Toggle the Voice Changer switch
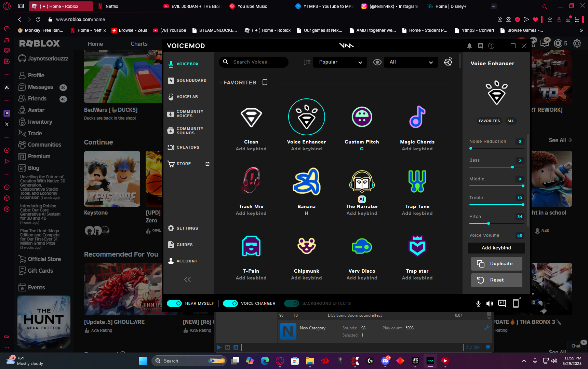588x369 pixels. coord(230,303)
